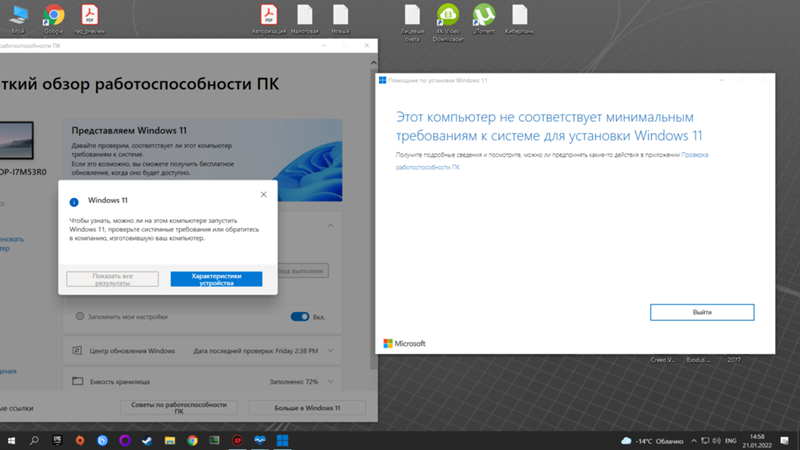
Task: Click the Представляем Windows 11 heading
Action: (x=129, y=131)
